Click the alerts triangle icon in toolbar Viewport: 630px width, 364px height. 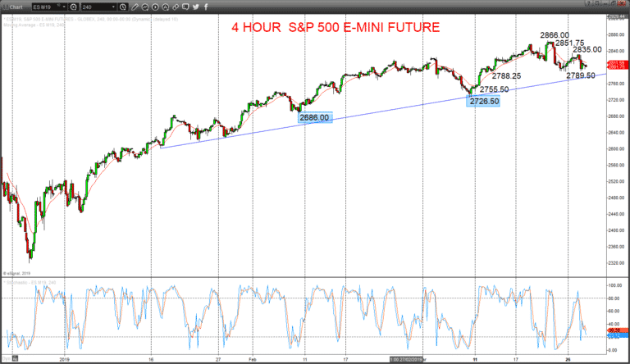coord(166,7)
